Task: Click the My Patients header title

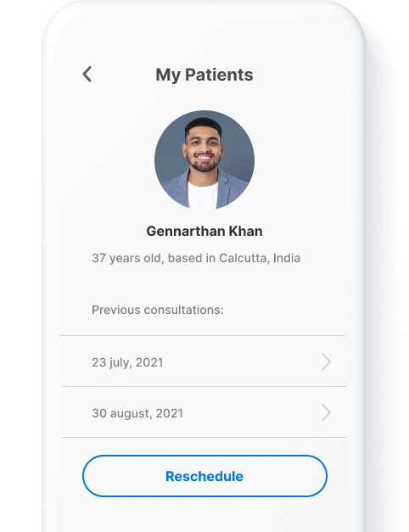Action: [204, 75]
